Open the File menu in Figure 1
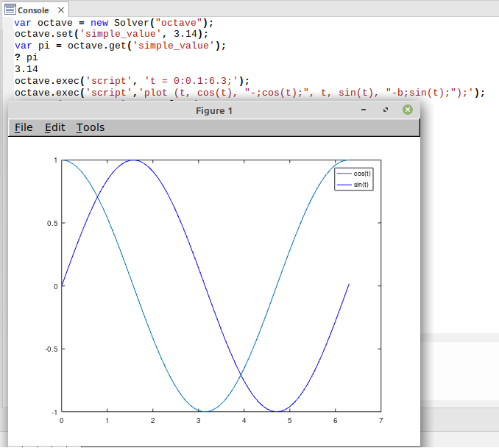 (24, 127)
